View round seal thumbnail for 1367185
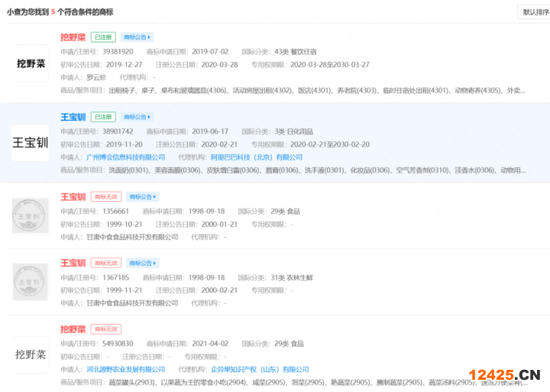The width and height of the screenshot is (550, 392). pos(30,282)
